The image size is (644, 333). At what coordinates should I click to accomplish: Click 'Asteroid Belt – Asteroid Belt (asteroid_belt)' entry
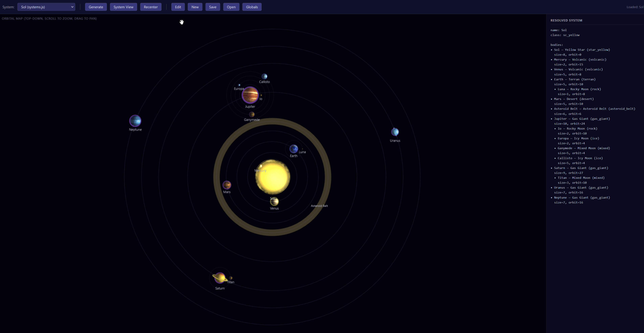coord(594,109)
